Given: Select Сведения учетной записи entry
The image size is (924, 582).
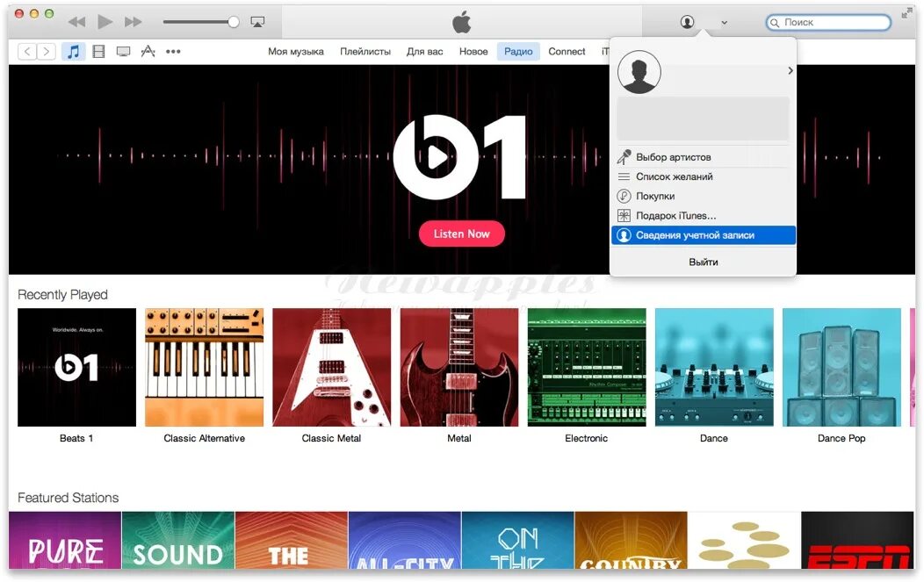Looking at the screenshot, I should pyautogui.click(x=703, y=235).
